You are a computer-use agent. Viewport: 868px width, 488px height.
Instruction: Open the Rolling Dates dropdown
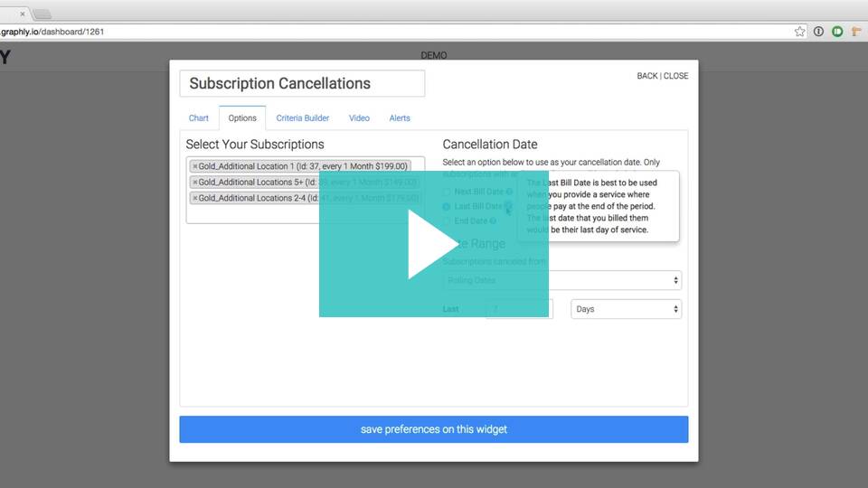[561, 280]
